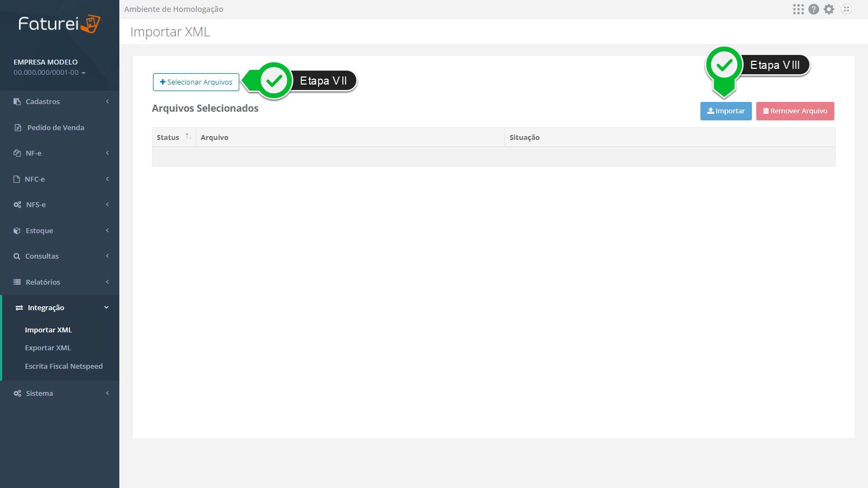Open the settings gear icon
Screen dimensions: 868x488
(x=829, y=9)
